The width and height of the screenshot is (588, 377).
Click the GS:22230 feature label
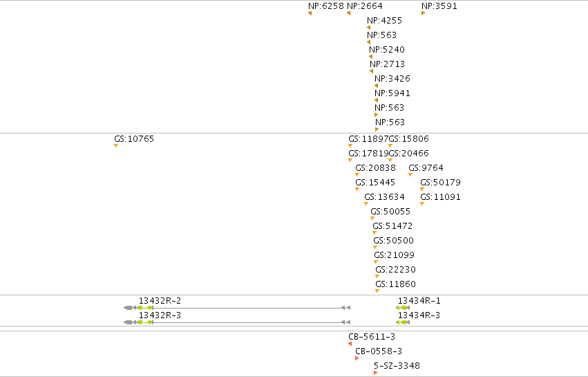click(x=396, y=270)
